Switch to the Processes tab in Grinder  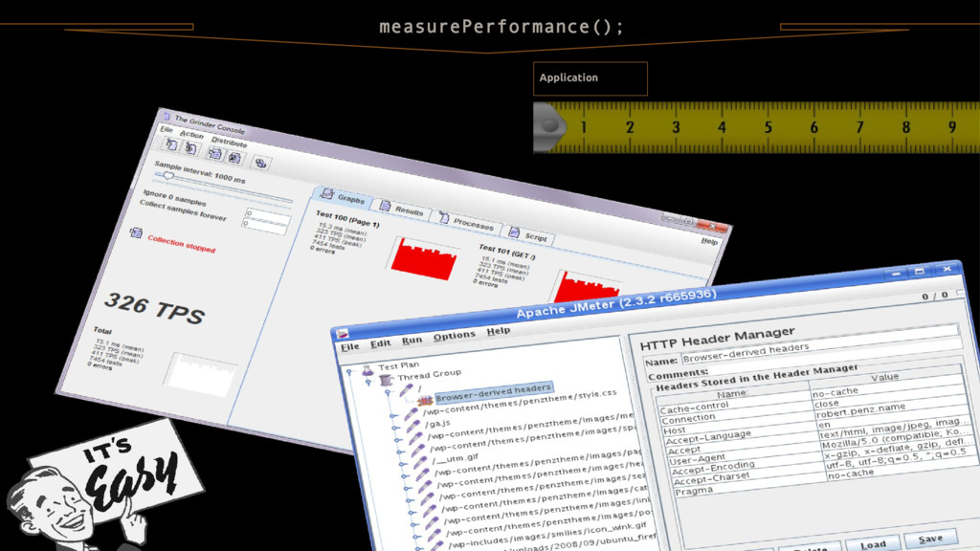[466, 222]
